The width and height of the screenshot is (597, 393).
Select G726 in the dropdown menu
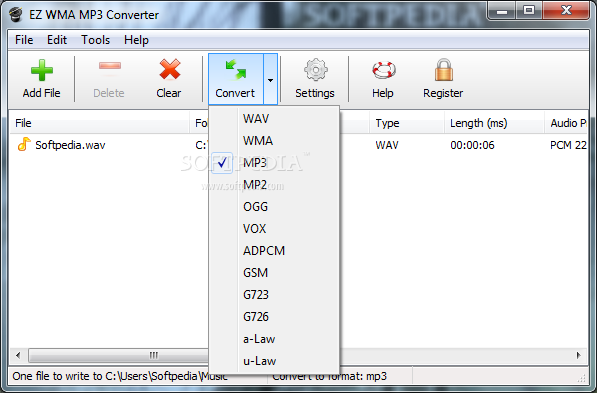pyautogui.click(x=274, y=317)
